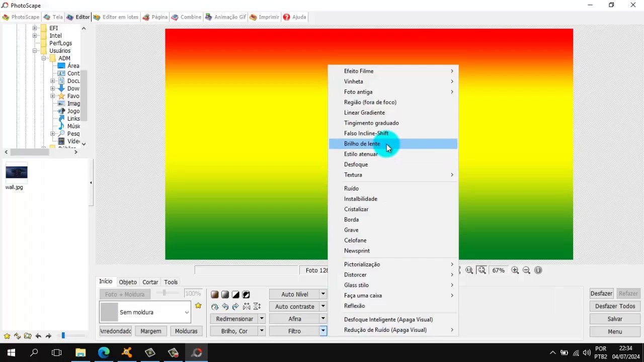Apply the black and white threshold icon

tap(235, 295)
